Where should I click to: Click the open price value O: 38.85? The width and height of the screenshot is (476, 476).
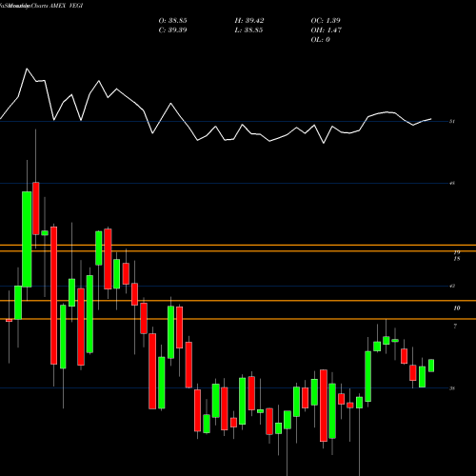(x=172, y=21)
